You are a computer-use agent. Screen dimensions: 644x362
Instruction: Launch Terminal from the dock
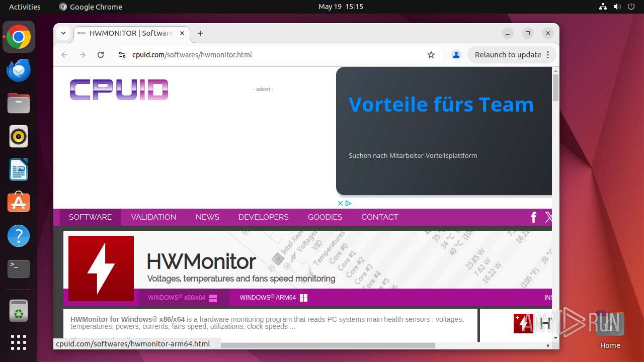[19, 269]
